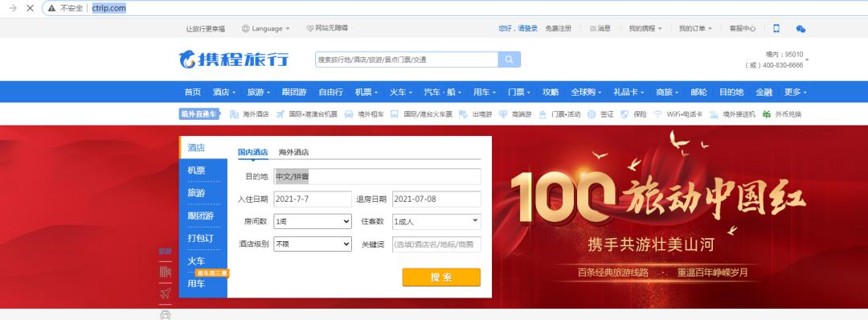Click the browser address bar showing ctrip.com
This screenshot has height=320, width=868.
(x=454, y=8)
